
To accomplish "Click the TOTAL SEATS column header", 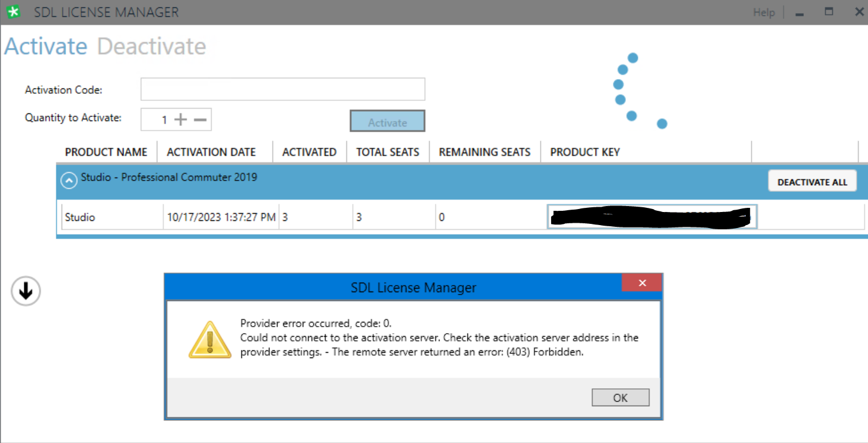I will [387, 152].
